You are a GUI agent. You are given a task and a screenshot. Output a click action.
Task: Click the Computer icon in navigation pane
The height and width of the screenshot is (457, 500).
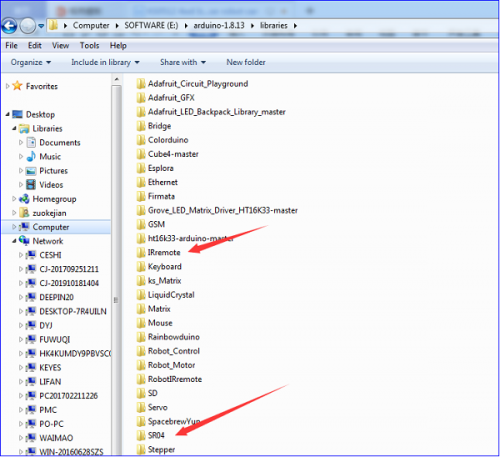point(24,227)
